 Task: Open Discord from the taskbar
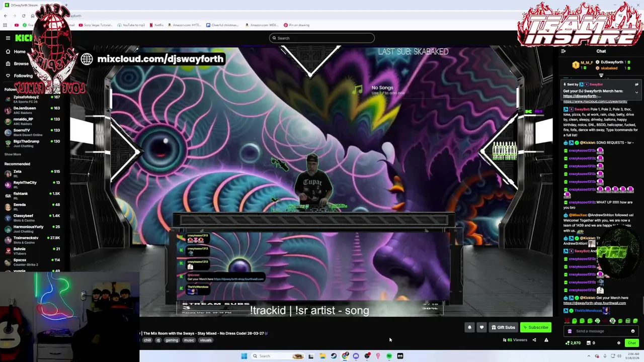click(356, 356)
